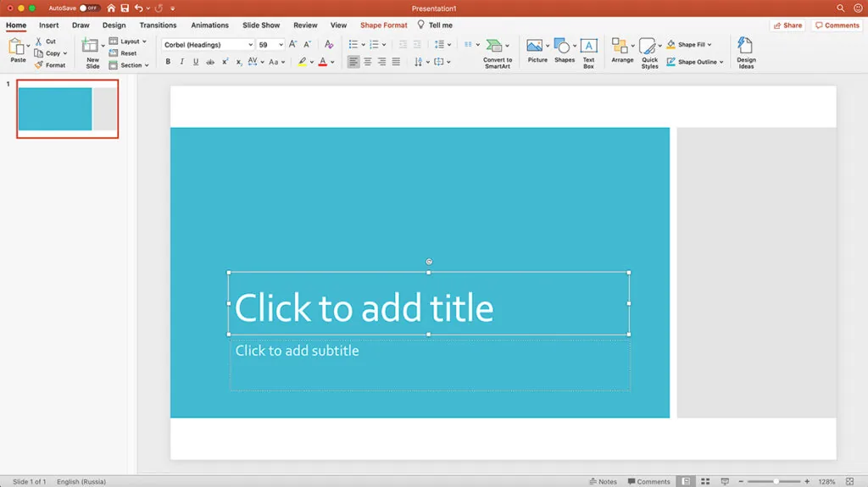Increase font size with large A icon

(292, 44)
